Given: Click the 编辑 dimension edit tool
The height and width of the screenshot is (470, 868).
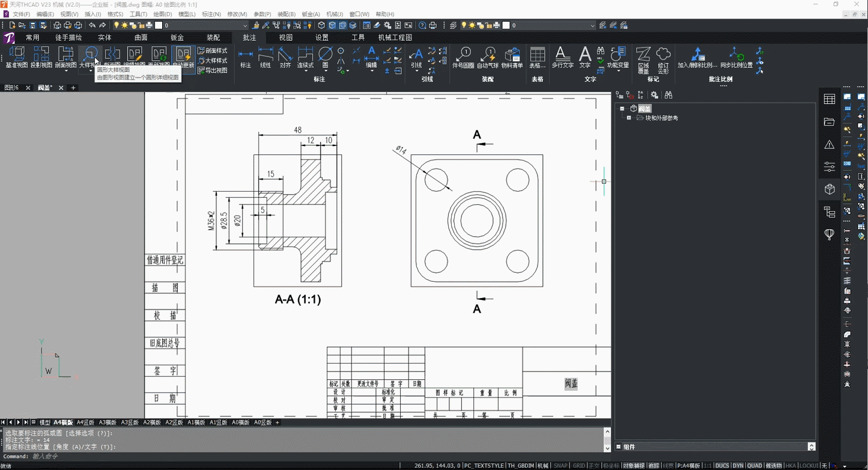Looking at the screenshot, I should [371, 58].
